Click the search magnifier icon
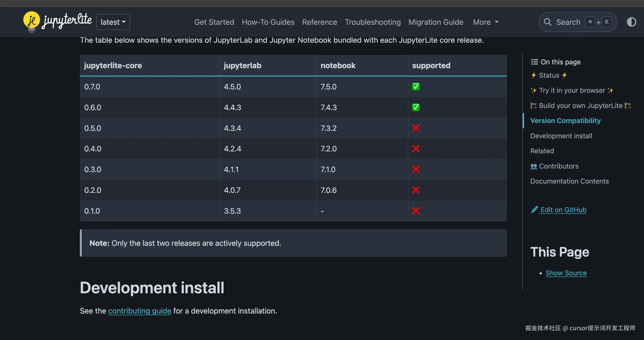This screenshot has height=340, width=644. coord(547,22)
